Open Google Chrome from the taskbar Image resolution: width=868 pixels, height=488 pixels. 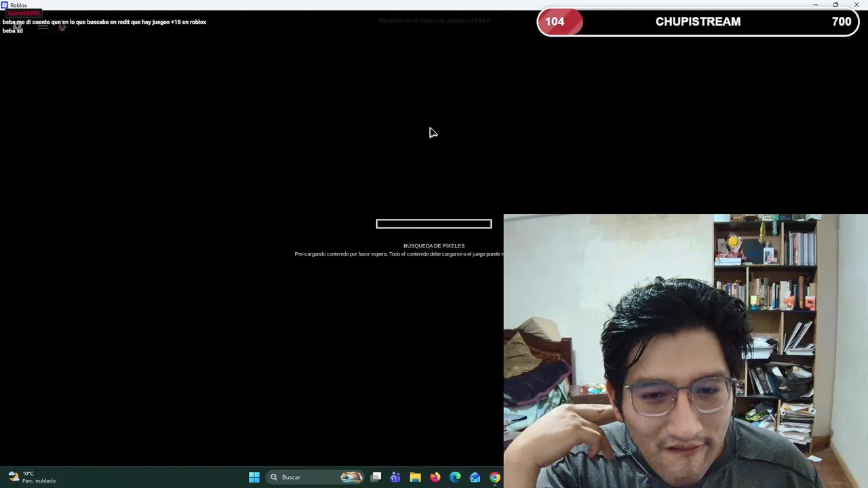[495, 477]
